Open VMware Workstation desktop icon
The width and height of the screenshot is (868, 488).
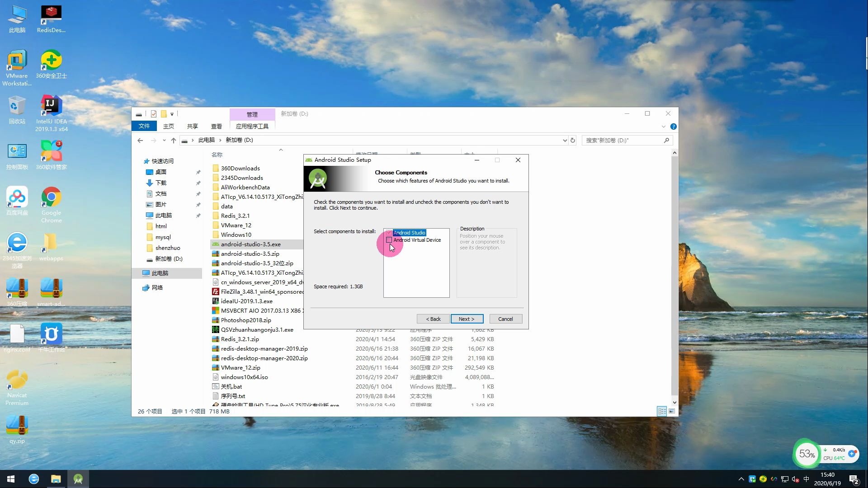point(17,68)
